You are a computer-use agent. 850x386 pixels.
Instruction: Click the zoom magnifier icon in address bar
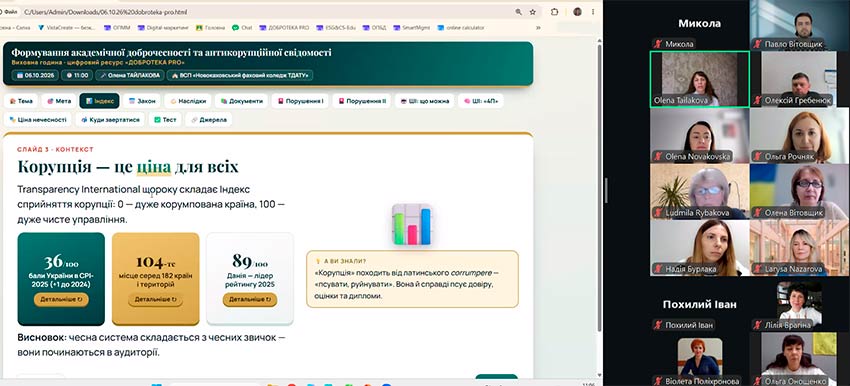point(519,12)
